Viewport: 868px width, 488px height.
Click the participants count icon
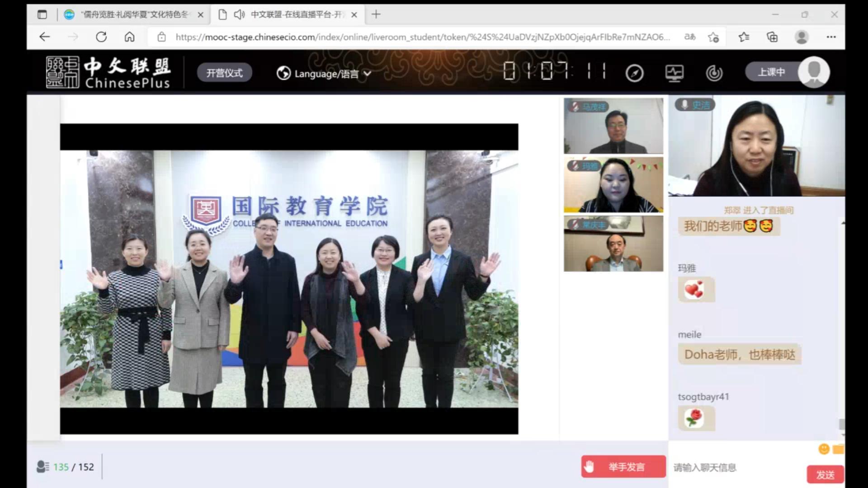(43, 467)
